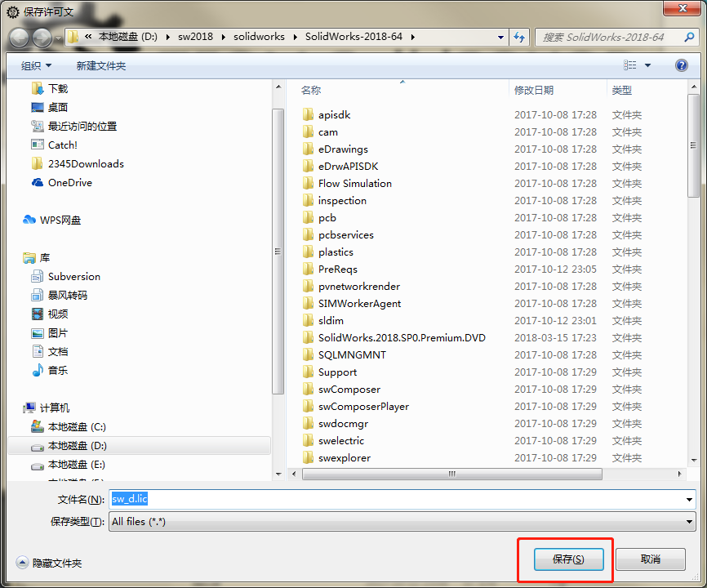Viewport: 707px width, 588px height.
Task: Select the cam folder icon
Action: pos(308,131)
